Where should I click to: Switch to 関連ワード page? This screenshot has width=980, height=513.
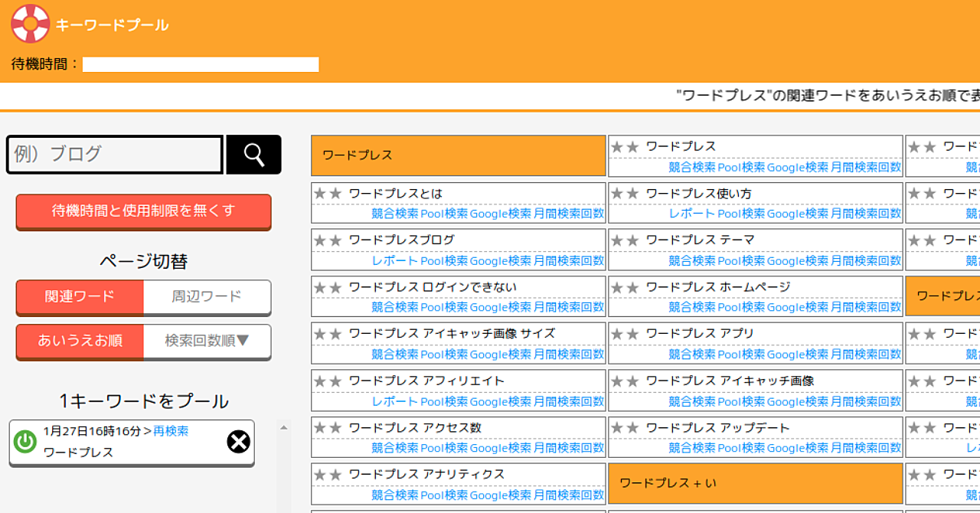80,297
